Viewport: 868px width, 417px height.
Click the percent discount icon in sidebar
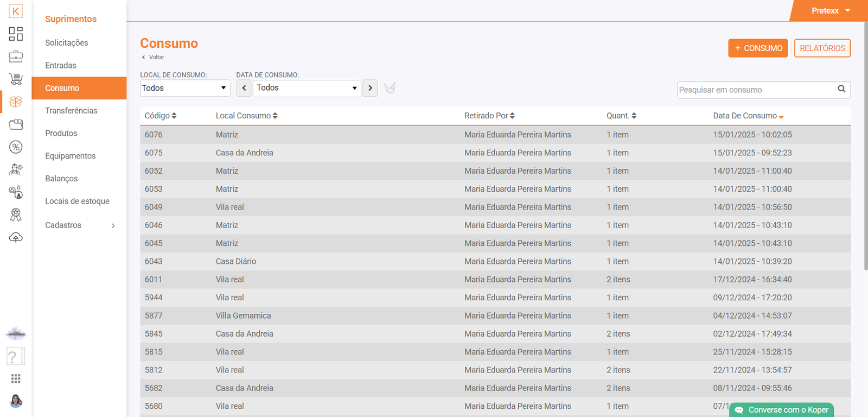point(16,147)
